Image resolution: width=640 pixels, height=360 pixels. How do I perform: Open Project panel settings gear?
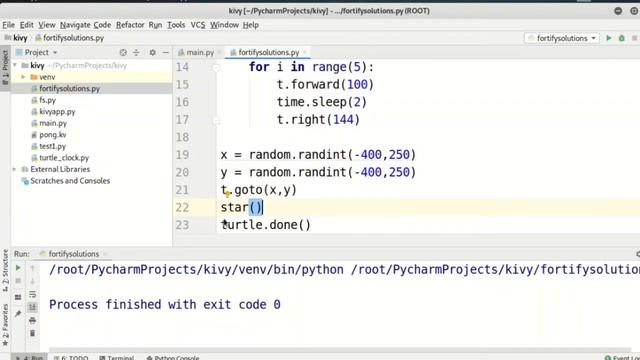[152, 52]
